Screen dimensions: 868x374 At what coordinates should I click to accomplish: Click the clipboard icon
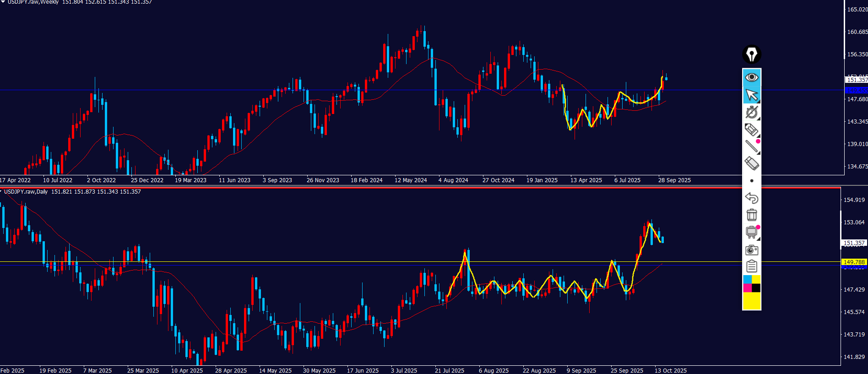pos(751,266)
